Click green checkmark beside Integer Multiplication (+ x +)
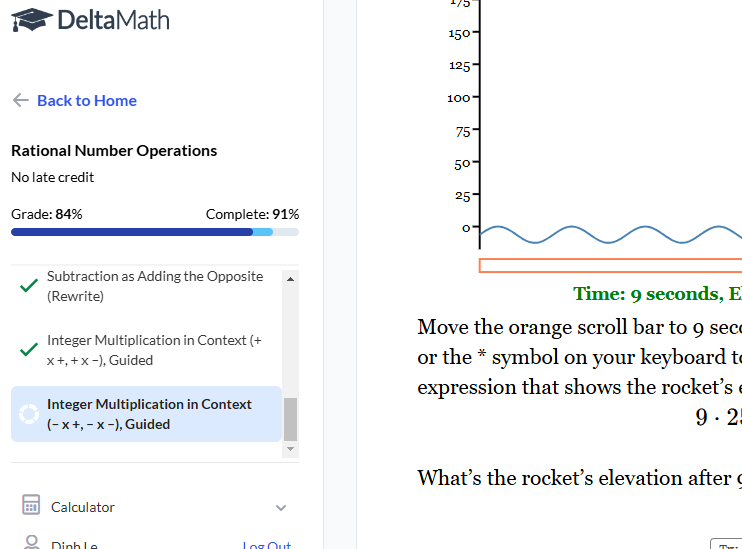The width and height of the screenshot is (742, 549). (29, 350)
